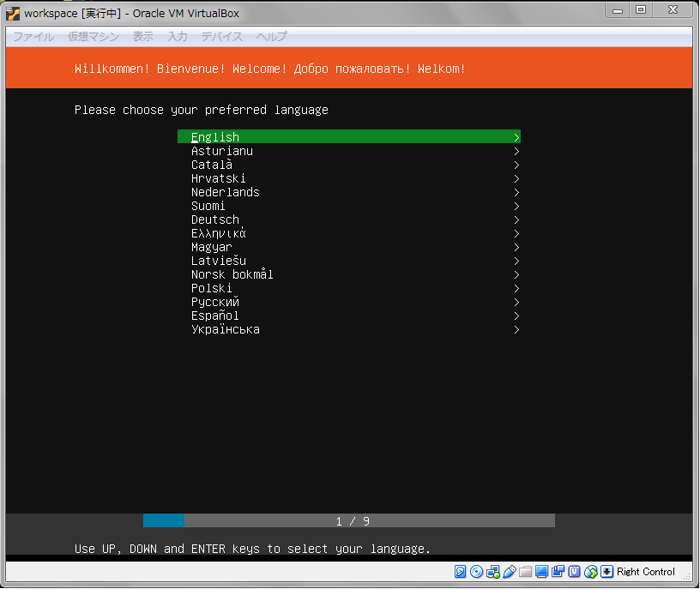This screenshot has width=700, height=589.
Task: Expand the arrow next to Ελληνικά
Action: click(x=516, y=234)
